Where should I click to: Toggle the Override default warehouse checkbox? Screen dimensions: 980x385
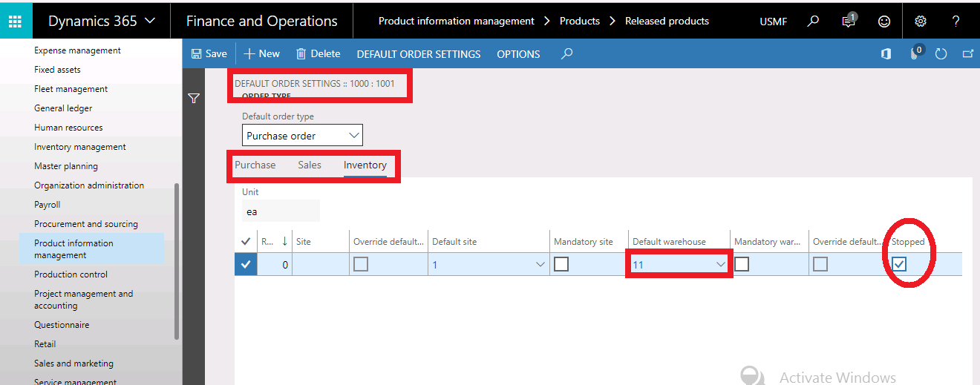pos(820,264)
